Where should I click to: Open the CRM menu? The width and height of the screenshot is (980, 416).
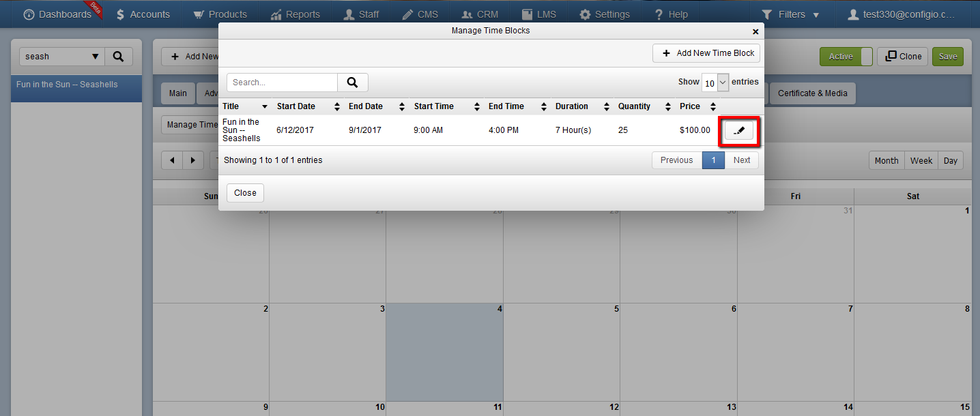[480, 14]
